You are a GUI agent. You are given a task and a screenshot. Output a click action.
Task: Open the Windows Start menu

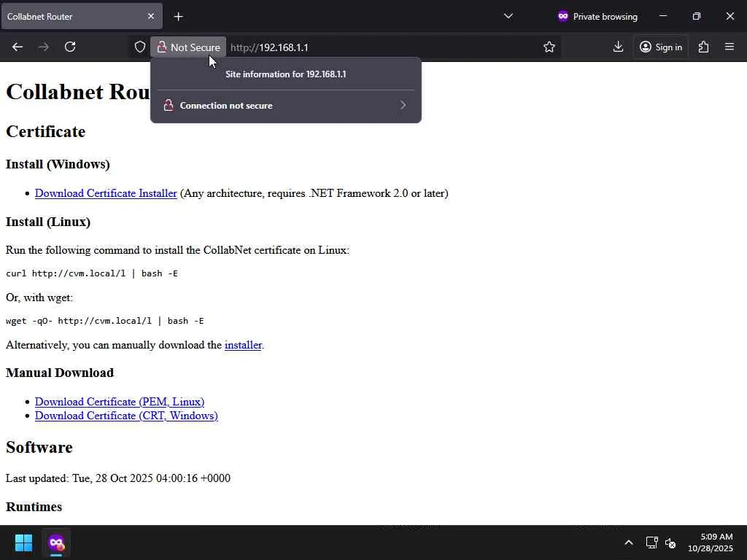(x=23, y=542)
